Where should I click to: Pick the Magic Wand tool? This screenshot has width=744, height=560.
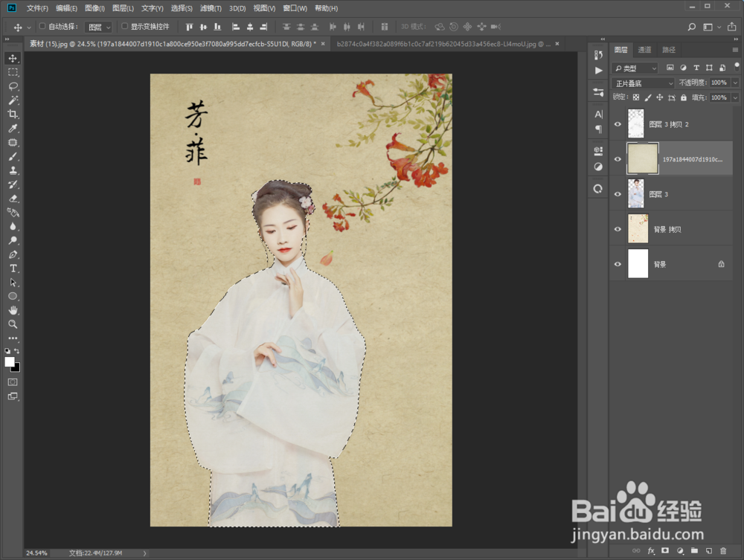[x=13, y=100]
